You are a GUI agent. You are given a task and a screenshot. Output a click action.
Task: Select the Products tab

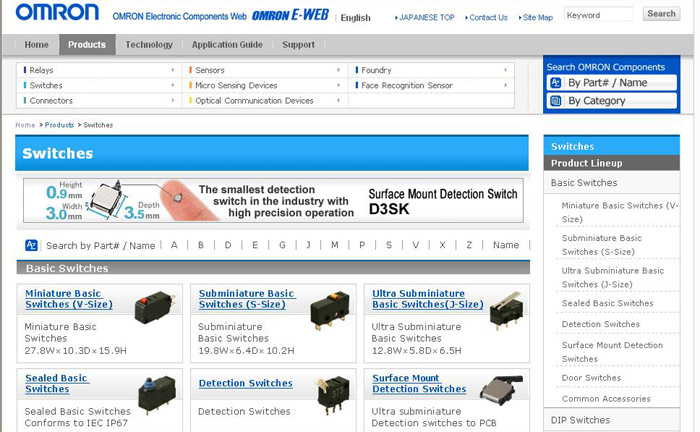click(x=87, y=45)
